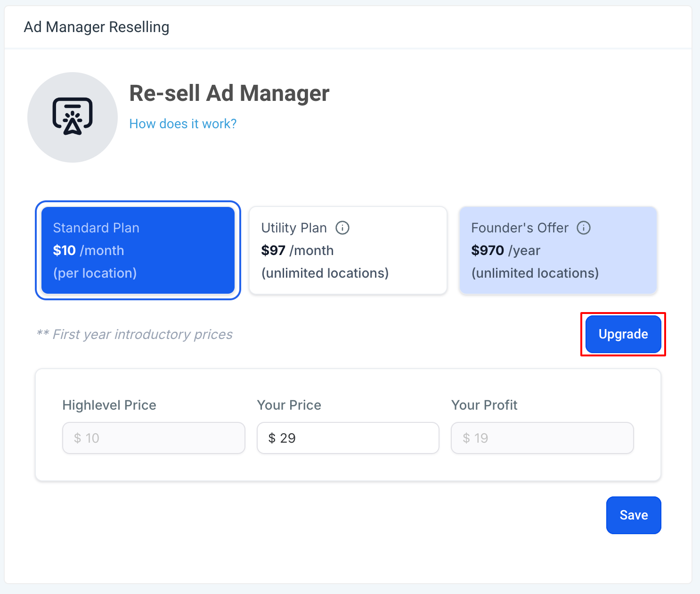
Task: Click the $10 /month price text
Action: point(89,250)
